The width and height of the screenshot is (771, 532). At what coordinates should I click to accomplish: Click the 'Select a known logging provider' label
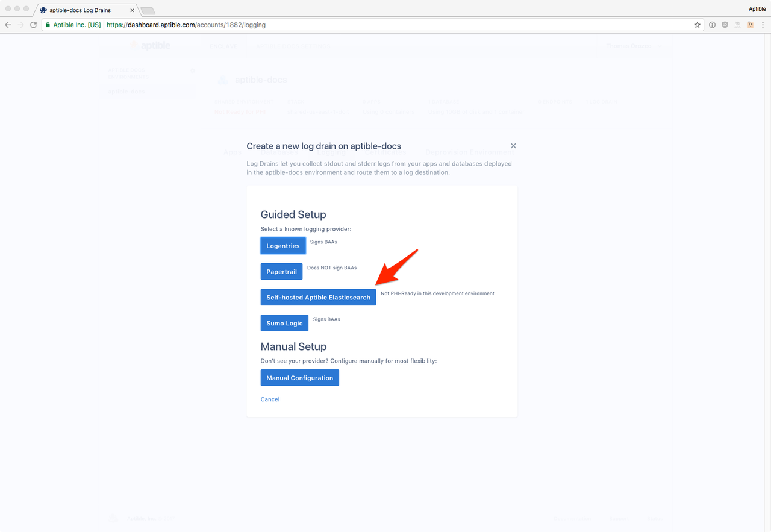(305, 229)
